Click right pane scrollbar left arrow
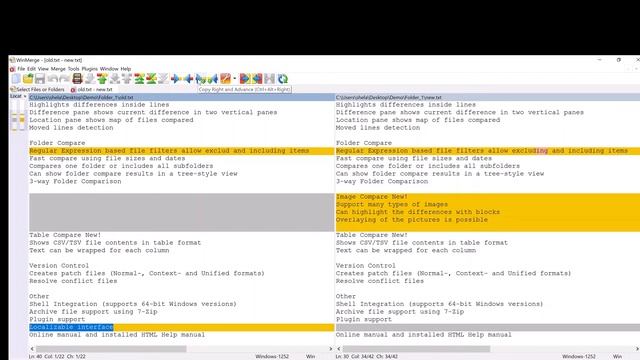This screenshot has height=360, width=640. click(x=339, y=349)
